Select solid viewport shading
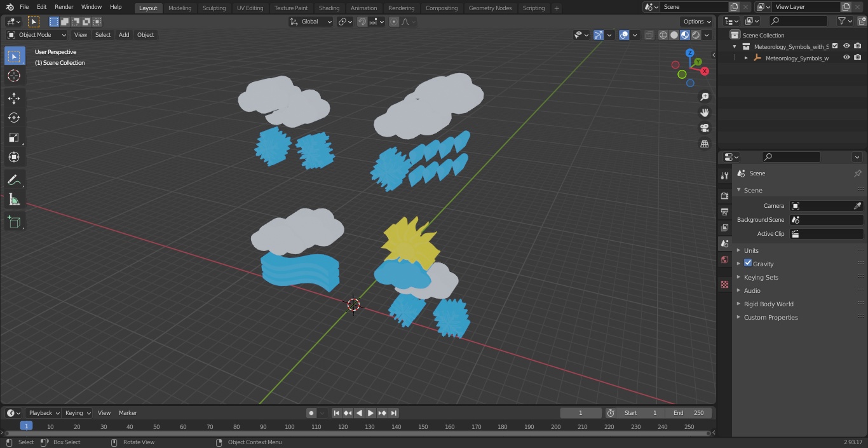Screen dimensions: 868x448 coord(674,35)
